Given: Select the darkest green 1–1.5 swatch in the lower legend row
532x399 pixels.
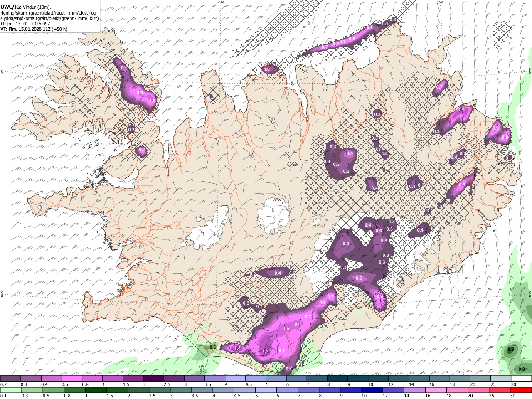Looking at the screenshot, I should [96, 390].
